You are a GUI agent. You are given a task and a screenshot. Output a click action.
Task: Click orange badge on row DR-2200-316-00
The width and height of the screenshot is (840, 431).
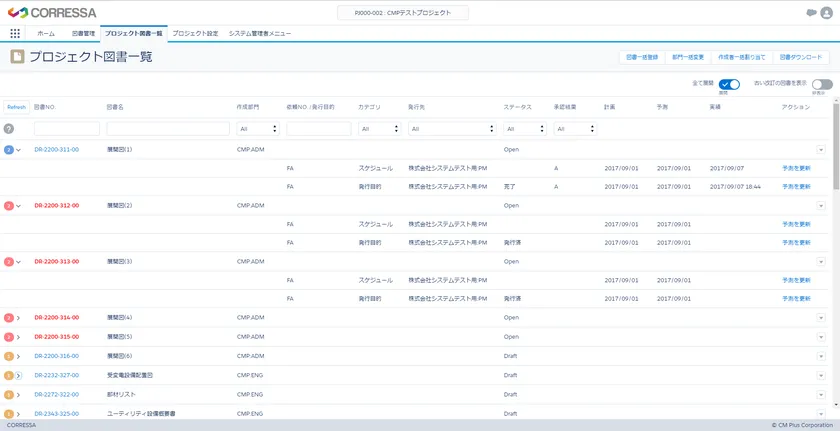pyautogui.click(x=9, y=356)
